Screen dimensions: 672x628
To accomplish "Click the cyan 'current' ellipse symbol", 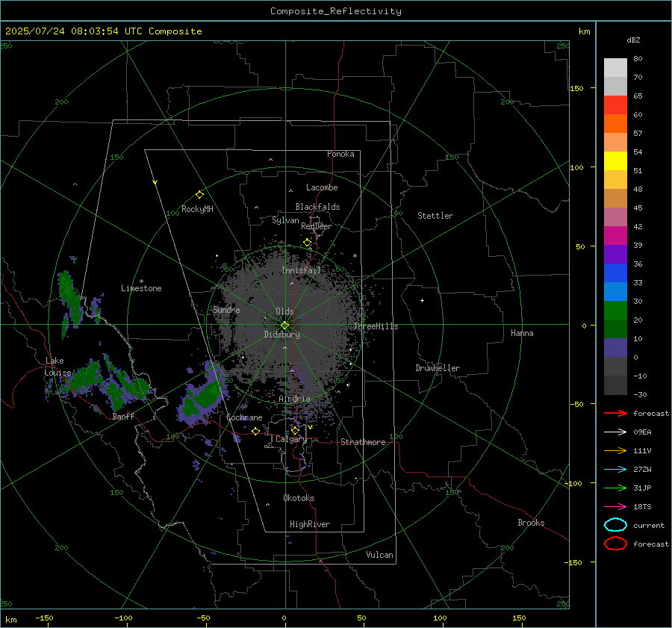I will coord(615,525).
